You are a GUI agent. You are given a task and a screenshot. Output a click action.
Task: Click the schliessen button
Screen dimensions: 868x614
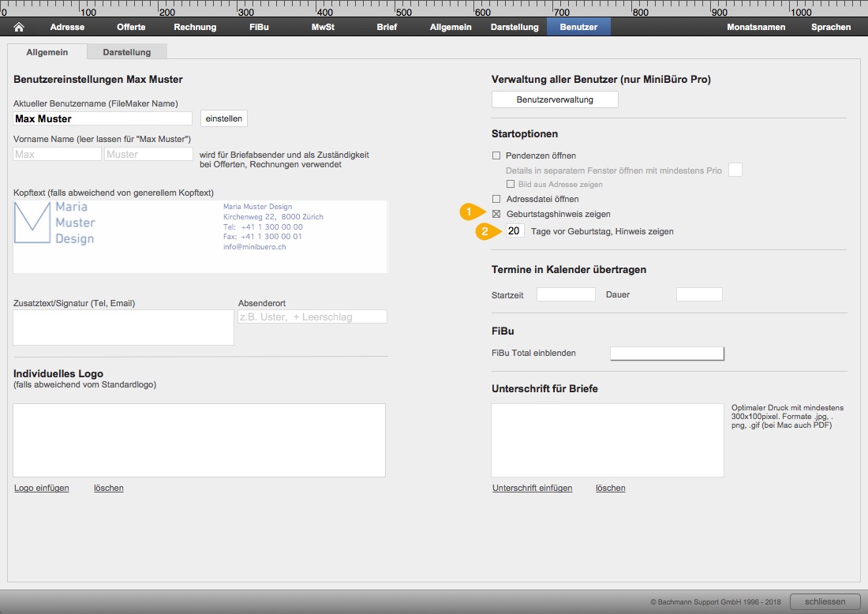pyautogui.click(x=825, y=601)
